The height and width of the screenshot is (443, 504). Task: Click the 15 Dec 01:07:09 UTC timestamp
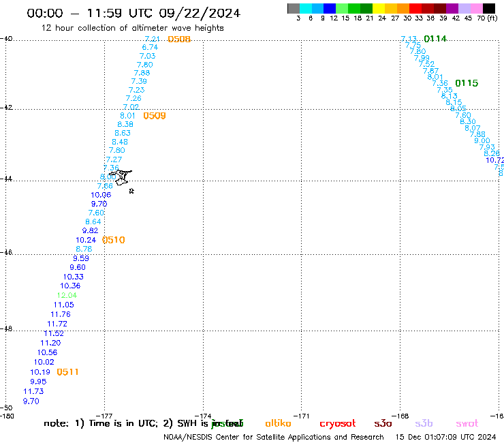point(445,437)
